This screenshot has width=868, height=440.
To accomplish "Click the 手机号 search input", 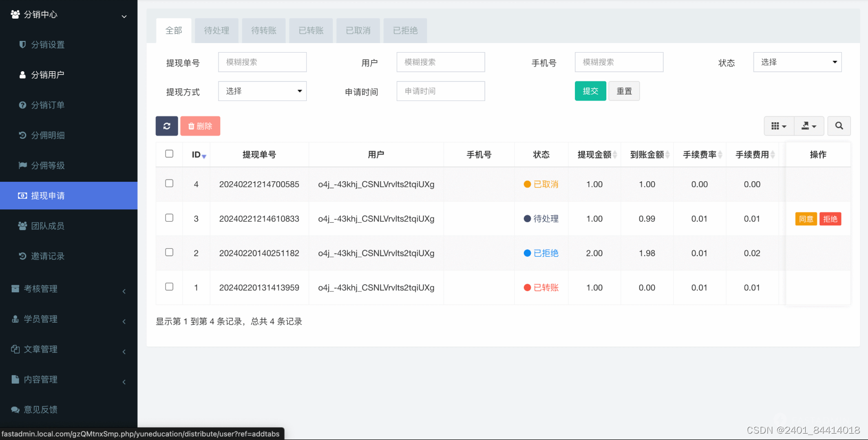I will point(619,62).
